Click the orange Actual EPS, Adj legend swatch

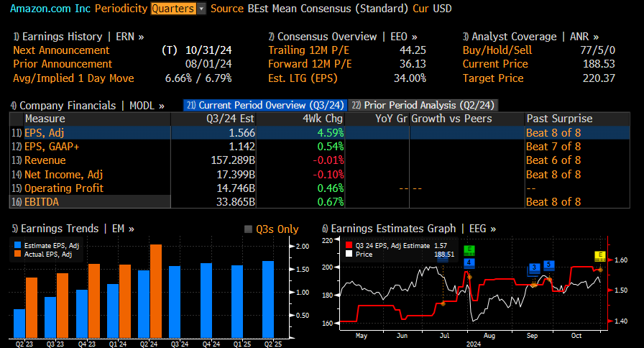pyautogui.click(x=17, y=255)
